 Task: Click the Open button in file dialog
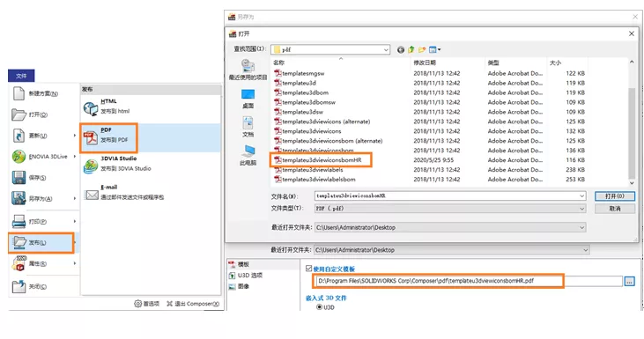[x=614, y=196]
